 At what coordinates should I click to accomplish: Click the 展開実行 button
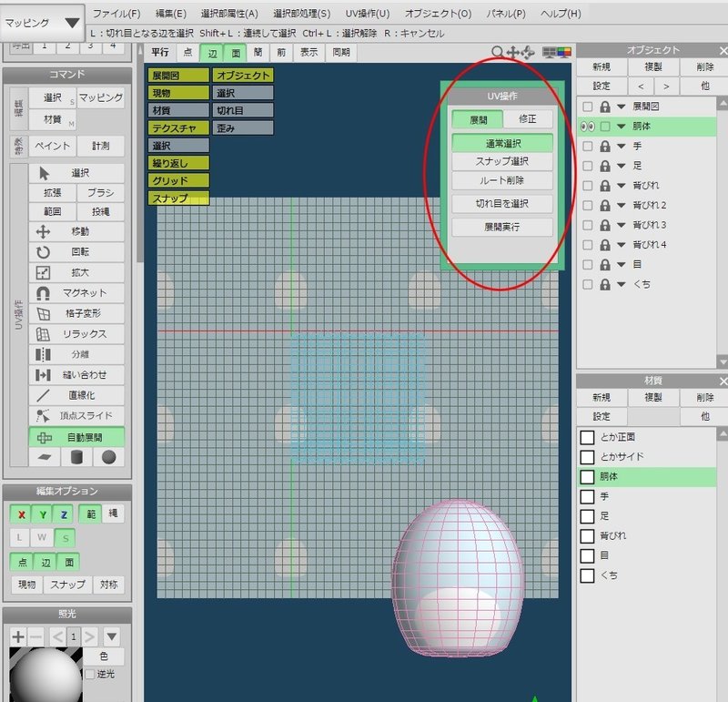coord(502,227)
